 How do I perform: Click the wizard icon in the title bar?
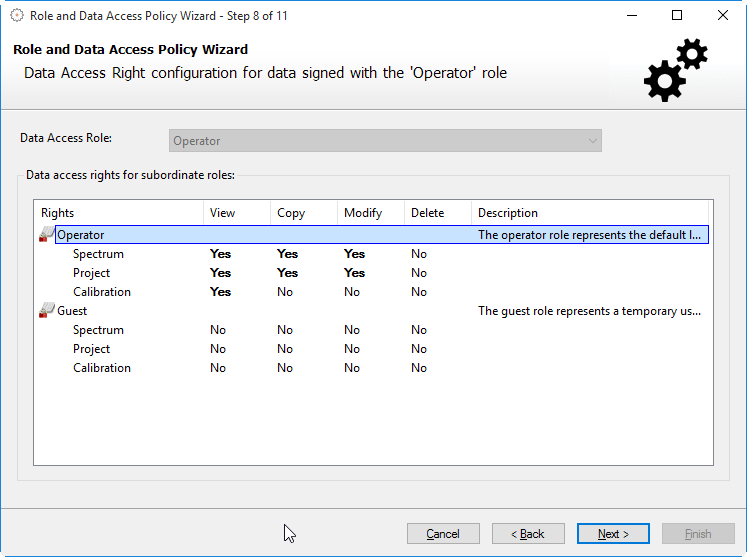(x=16, y=15)
